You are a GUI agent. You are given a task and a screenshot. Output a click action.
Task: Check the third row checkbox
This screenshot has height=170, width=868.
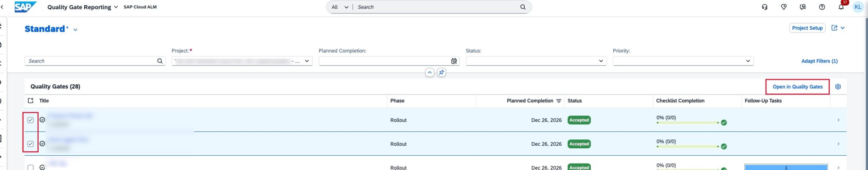[30, 167]
